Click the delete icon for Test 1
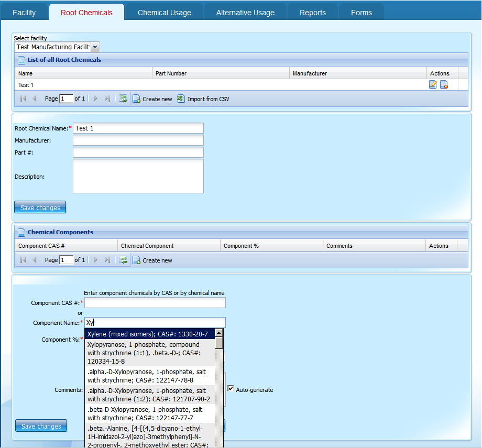Image resolution: width=482 pixels, height=448 pixels. click(444, 85)
